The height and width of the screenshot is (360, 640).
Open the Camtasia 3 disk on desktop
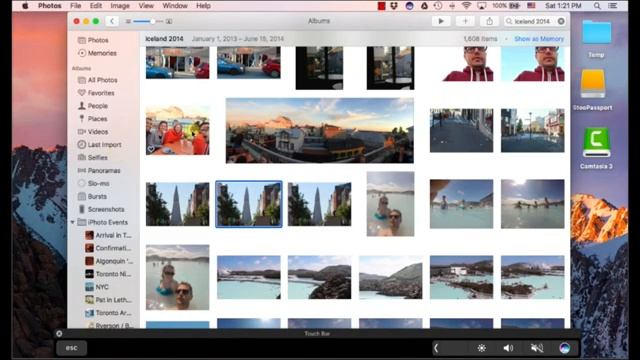pos(596,149)
